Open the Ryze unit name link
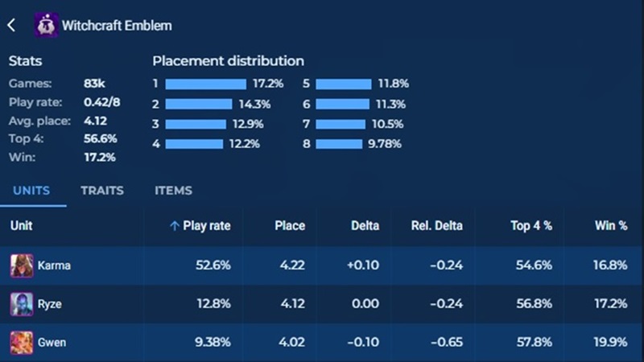Viewport: 644px width, 362px height. 50,304
